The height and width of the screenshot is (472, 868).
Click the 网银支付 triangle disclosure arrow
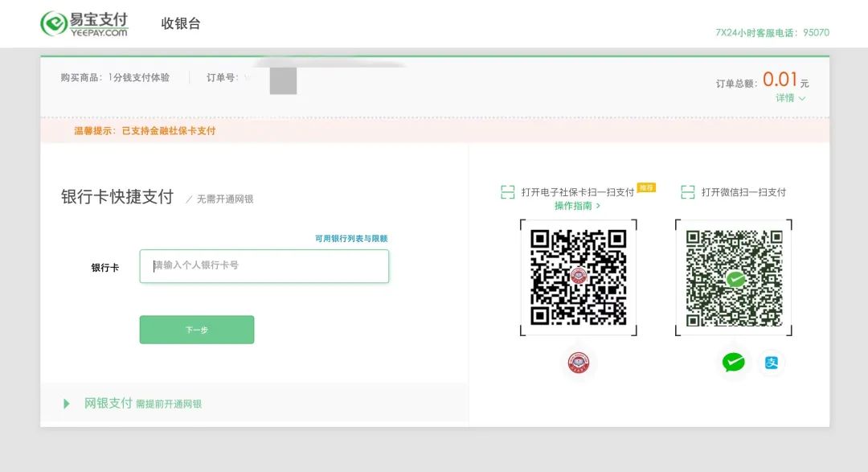point(67,403)
